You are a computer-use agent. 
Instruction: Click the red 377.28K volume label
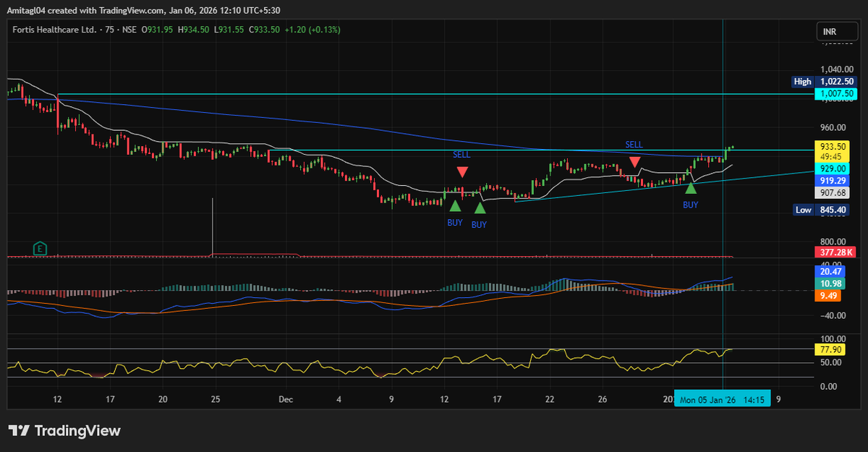836,252
